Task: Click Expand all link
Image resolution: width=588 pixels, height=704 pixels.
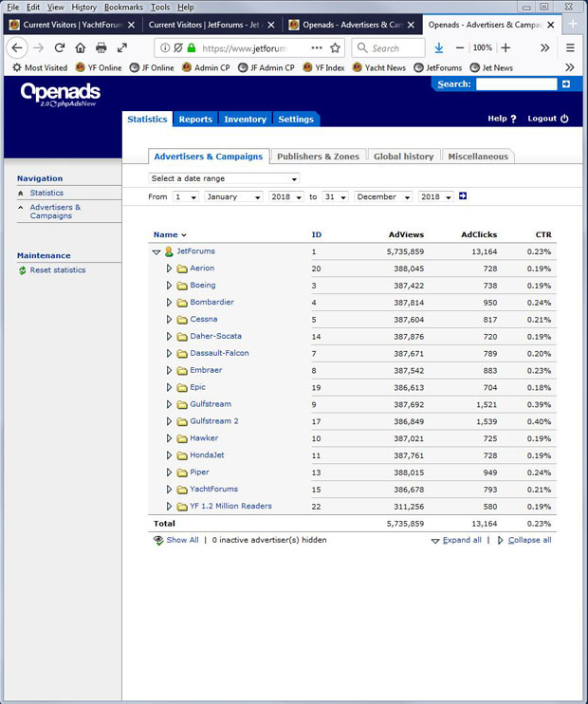Action: [462, 540]
